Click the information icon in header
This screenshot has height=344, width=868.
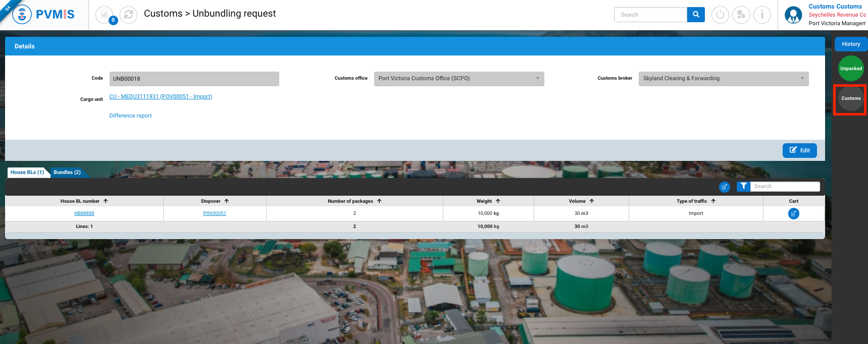(762, 15)
